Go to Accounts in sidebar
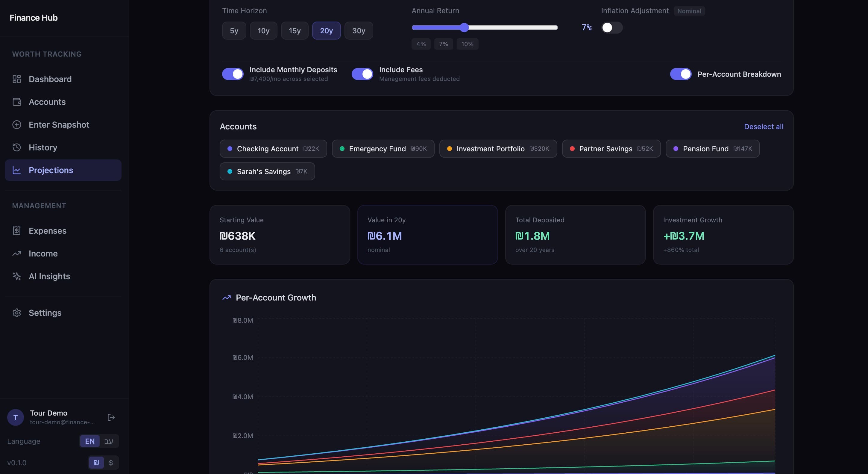 pyautogui.click(x=63, y=102)
